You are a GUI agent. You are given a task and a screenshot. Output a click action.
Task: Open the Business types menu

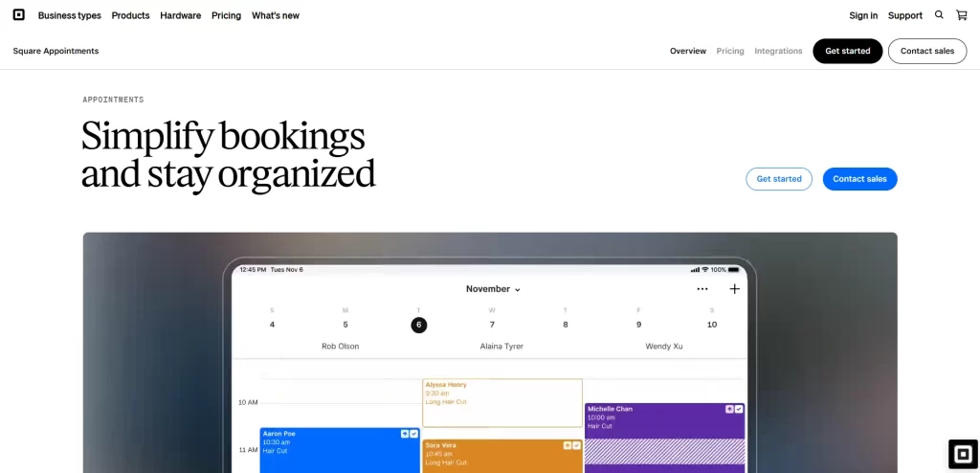pos(69,15)
